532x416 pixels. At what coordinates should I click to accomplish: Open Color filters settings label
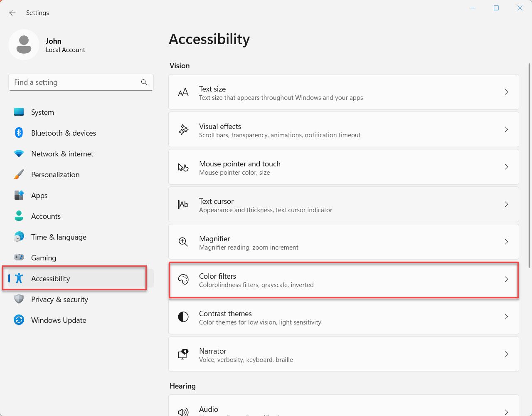click(x=217, y=276)
